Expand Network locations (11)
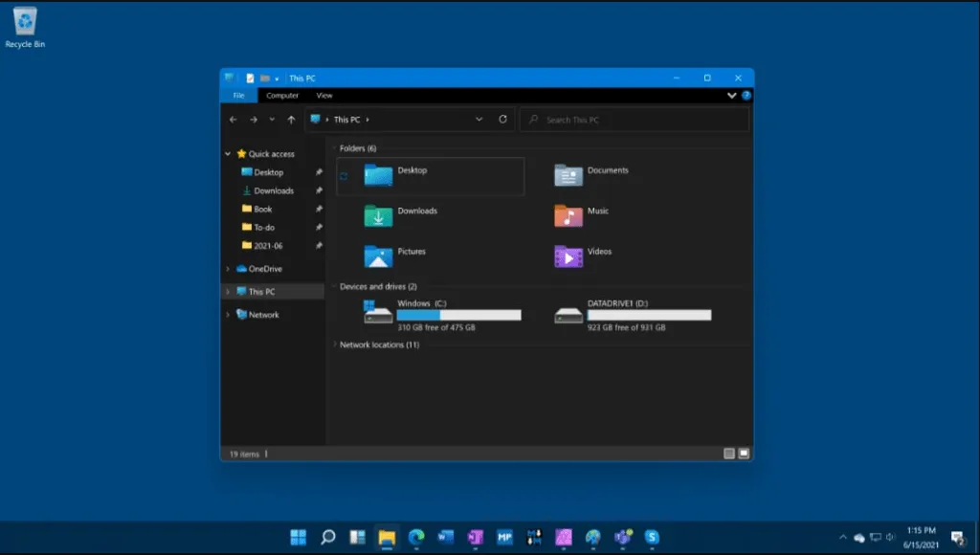The width and height of the screenshot is (980, 555). click(334, 344)
